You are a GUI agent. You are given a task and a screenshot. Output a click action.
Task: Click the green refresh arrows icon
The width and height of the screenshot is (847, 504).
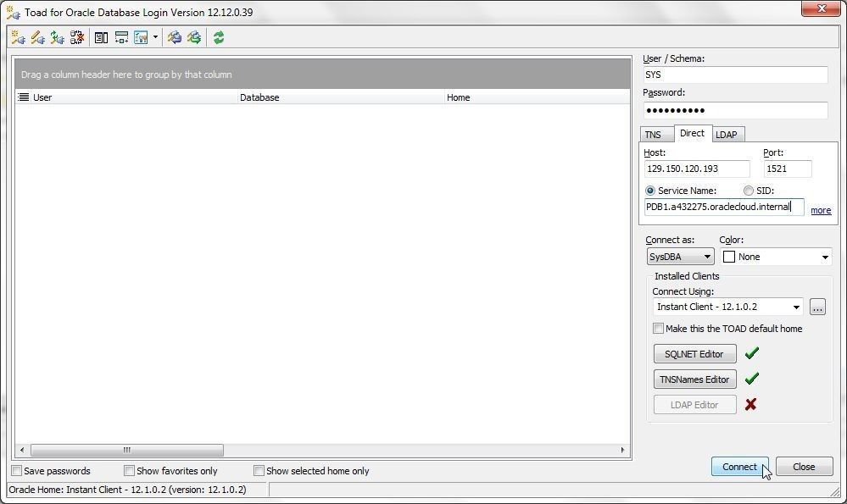tap(218, 37)
